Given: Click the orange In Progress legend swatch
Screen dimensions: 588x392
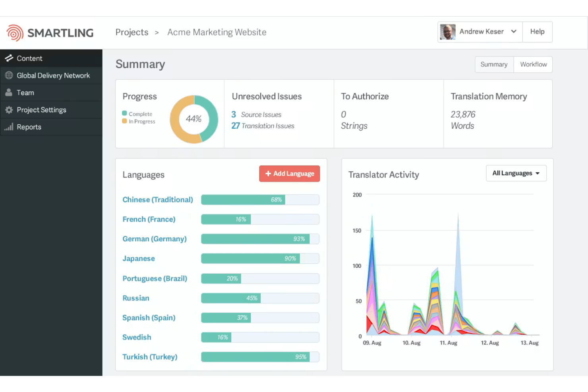Looking at the screenshot, I should pyautogui.click(x=124, y=121).
